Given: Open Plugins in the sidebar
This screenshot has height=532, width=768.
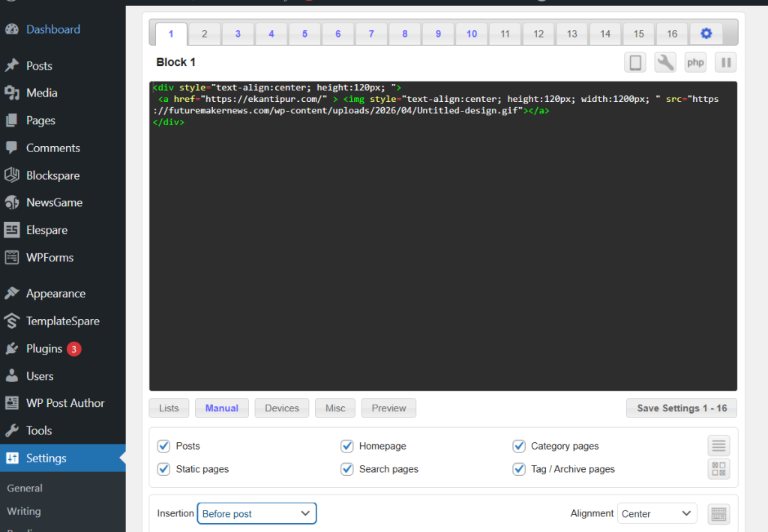Looking at the screenshot, I should [x=44, y=348].
